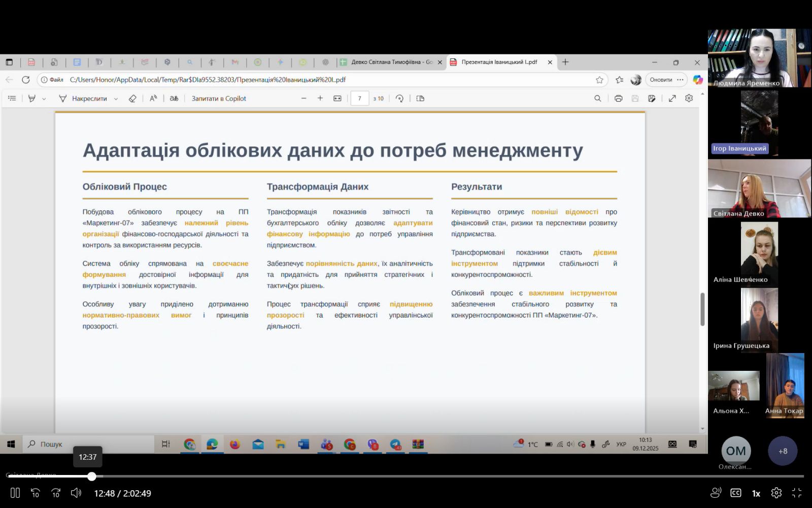812x508 pixels.
Task: Open the PDF table of contents
Action: click(12, 99)
